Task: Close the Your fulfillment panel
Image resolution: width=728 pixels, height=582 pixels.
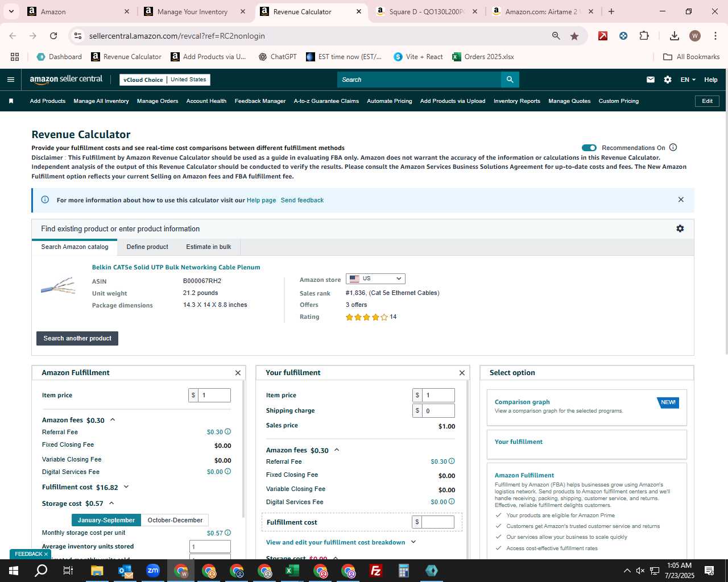Action: pos(462,373)
